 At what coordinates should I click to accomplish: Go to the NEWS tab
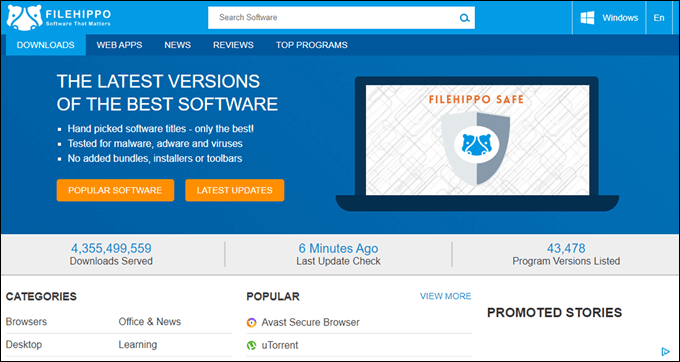click(x=177, y=45)
